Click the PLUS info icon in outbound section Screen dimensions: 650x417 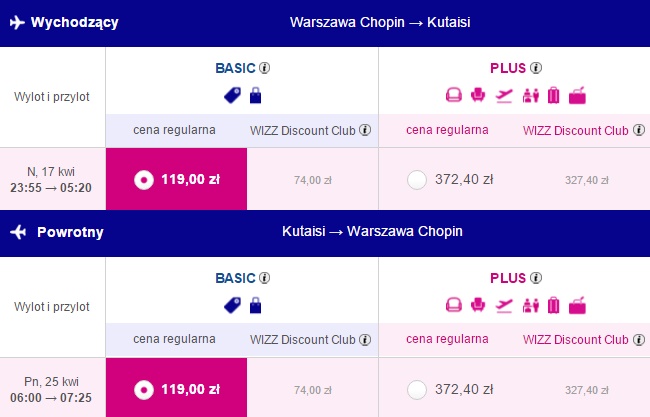pos(536,68)
